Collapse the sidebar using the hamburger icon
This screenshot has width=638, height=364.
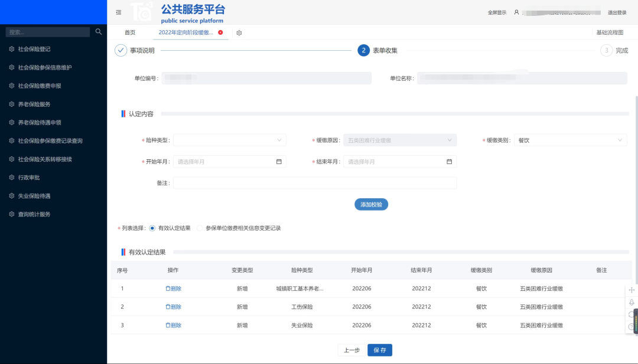pyautogui.click(x=118, y=12)
